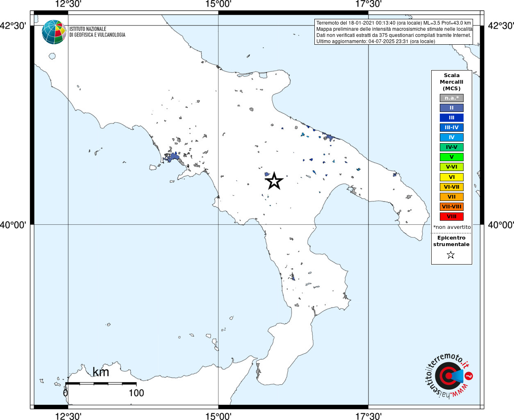Select the IV-V legend swatch

451,147
